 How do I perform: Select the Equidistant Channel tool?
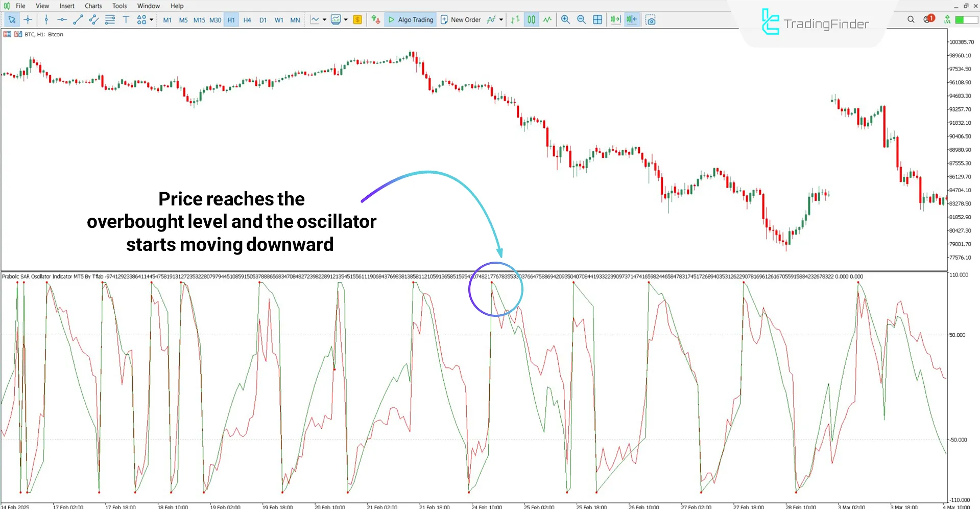tap(93, 19)
